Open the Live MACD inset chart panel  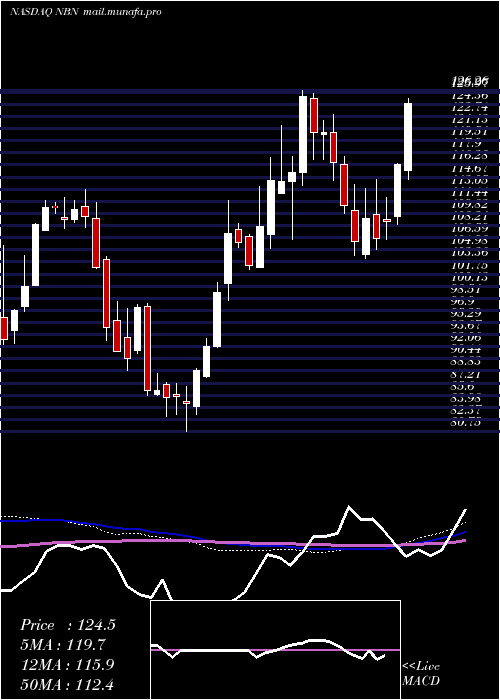tap(275, 650)
